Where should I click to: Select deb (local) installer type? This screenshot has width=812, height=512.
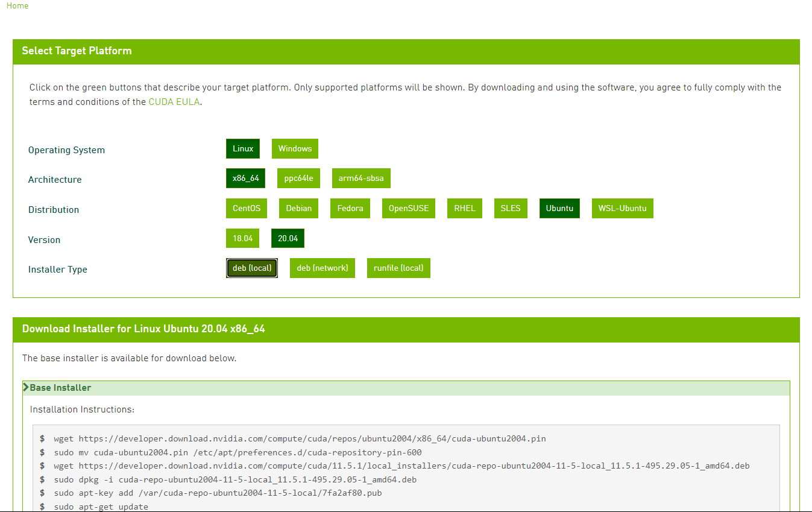pyautogui.click(x=252, y=268)
